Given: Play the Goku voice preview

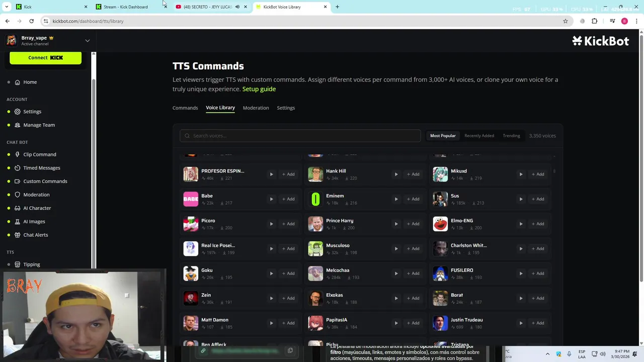Looking at the screenshot, I should pos(271,274).
